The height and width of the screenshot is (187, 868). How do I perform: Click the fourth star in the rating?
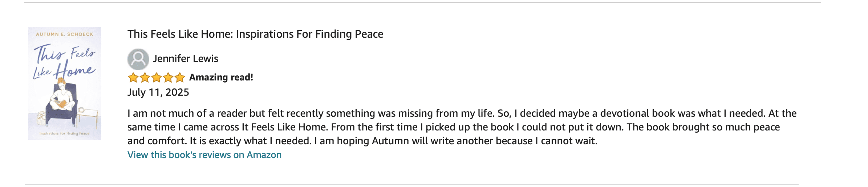point(168,78)
